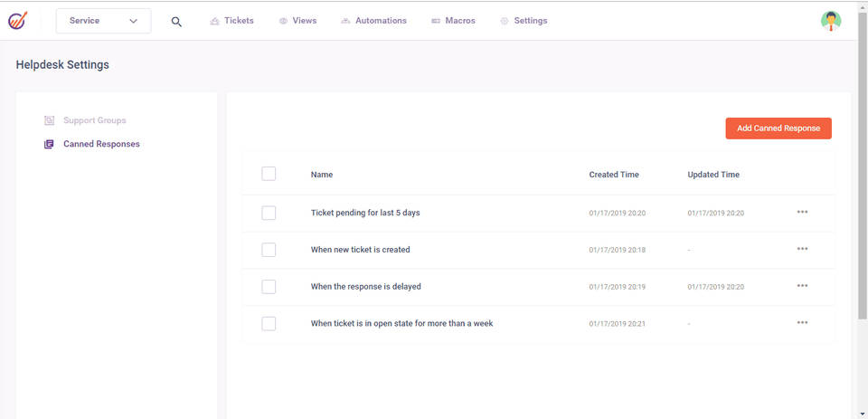This screenshot has height=419, width=868.
Task: Open options for 'Ticket pending for last 5 days'
Action: [x=802, y=212]
